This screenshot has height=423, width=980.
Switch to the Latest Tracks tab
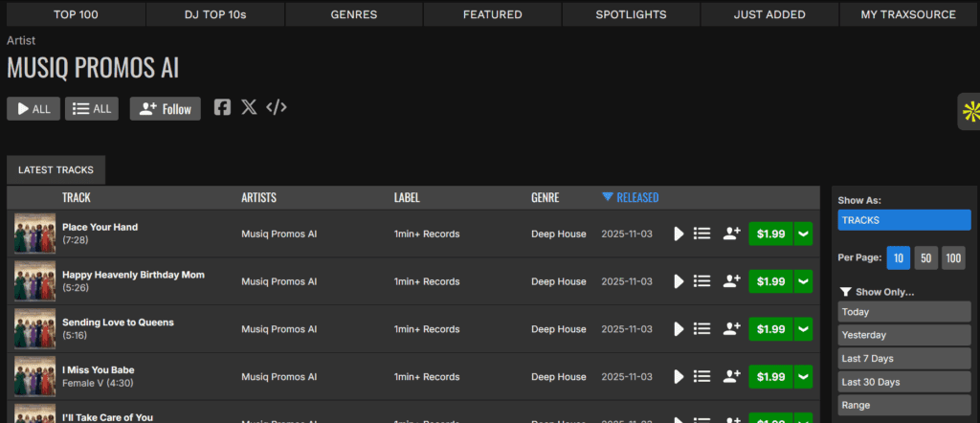pos(56,169)
